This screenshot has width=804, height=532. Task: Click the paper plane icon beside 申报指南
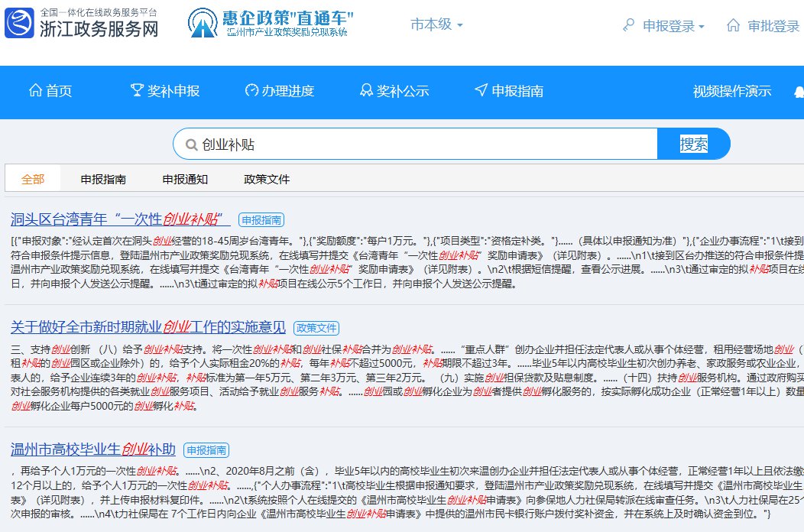[x=481, y=91]
